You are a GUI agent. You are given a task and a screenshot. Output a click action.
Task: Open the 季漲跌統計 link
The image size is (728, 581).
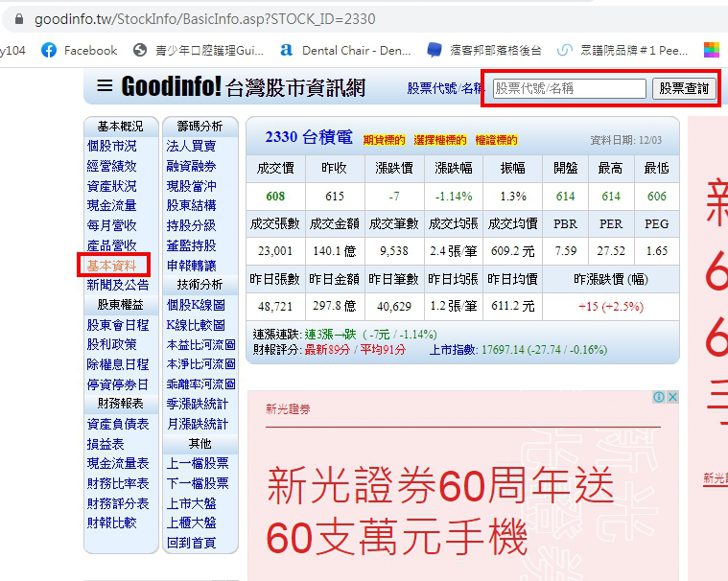[x=198, y=405]
